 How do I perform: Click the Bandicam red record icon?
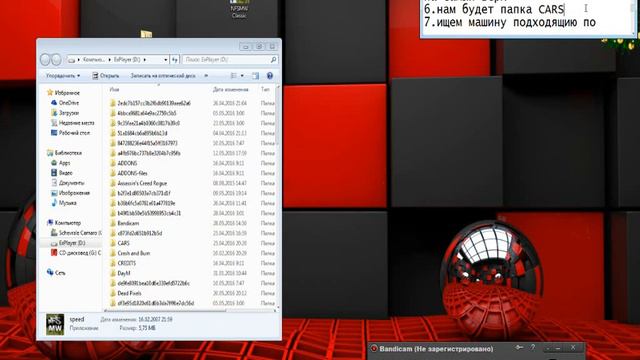pyautogui.click(x=373, y=349)
